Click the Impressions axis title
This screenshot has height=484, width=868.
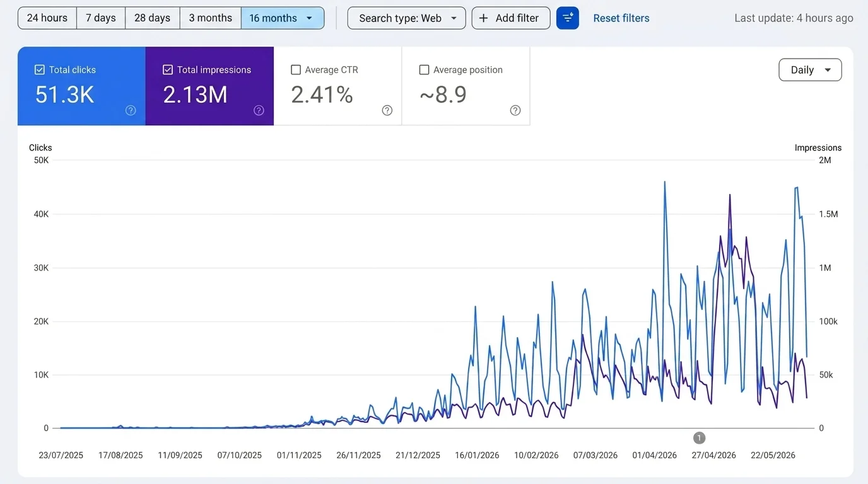(x=818, y=147)
